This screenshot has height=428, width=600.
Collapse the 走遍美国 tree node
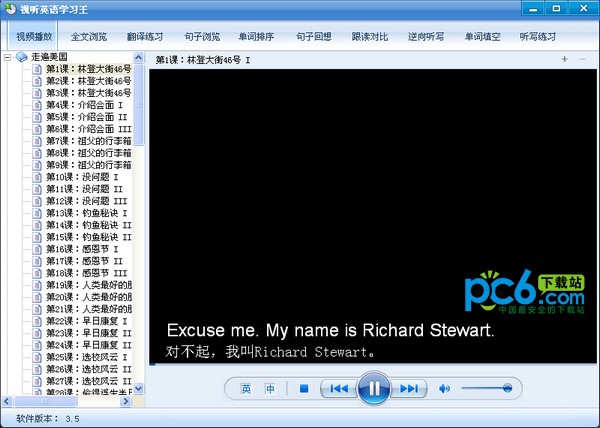click(8, 57)
